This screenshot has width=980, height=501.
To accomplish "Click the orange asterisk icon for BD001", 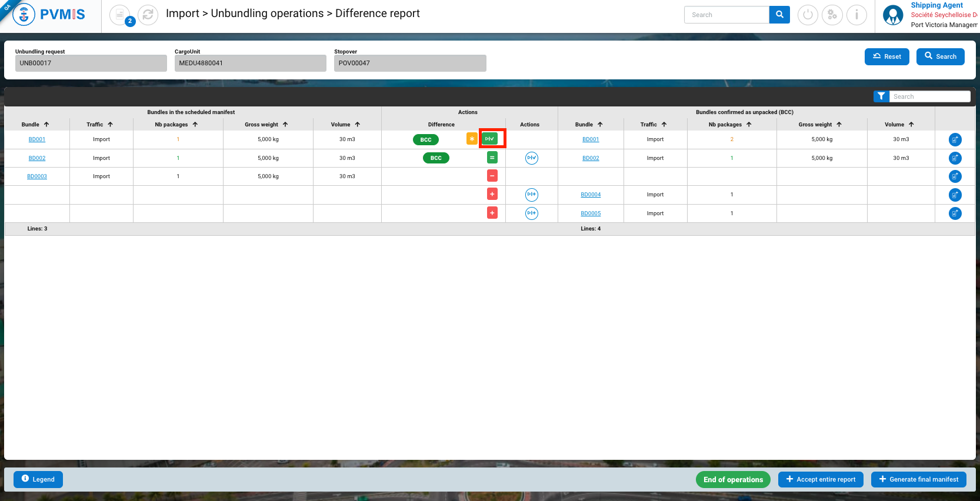I will pos(472,139).
